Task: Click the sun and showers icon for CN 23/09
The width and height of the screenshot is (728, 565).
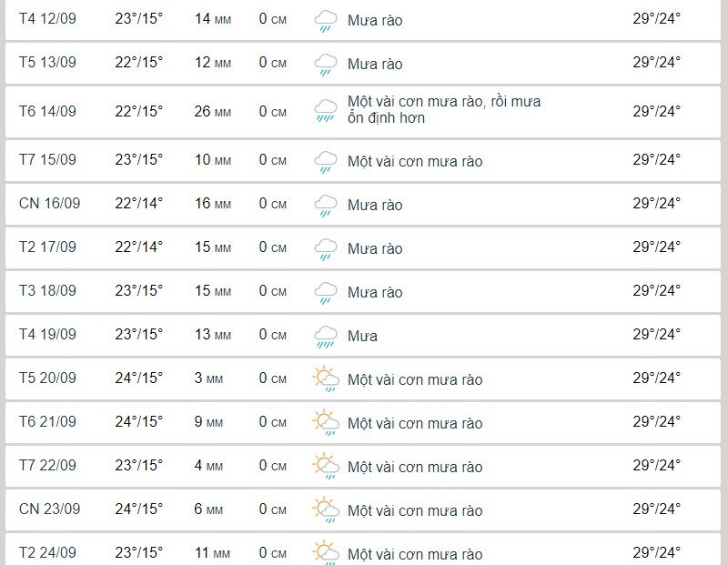Action: click(x=326, y=510)
